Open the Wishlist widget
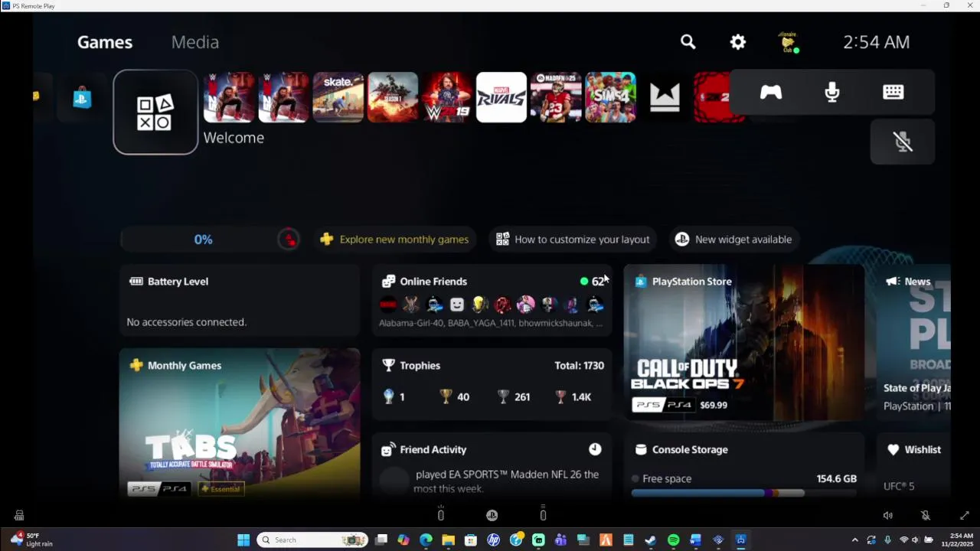The height and width of the screenshot is (551, 980). pyautogui.click(x=914, y=466)
